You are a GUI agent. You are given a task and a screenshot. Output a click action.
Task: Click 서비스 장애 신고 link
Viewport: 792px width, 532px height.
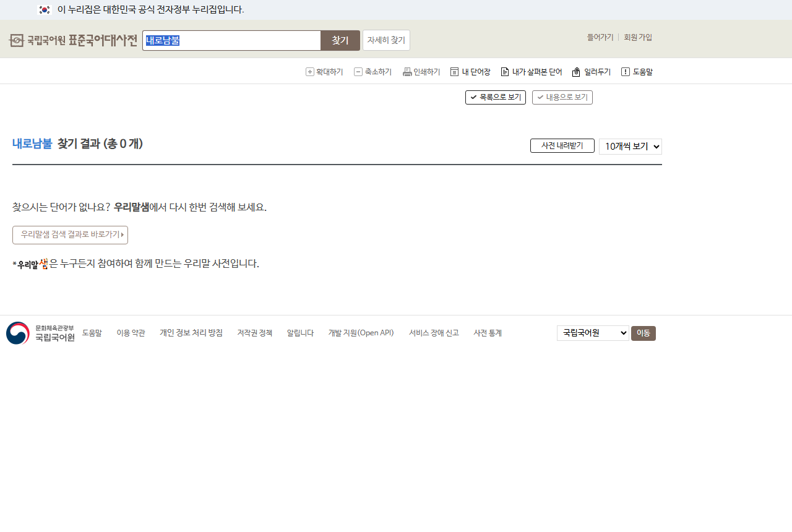[434, 333]
